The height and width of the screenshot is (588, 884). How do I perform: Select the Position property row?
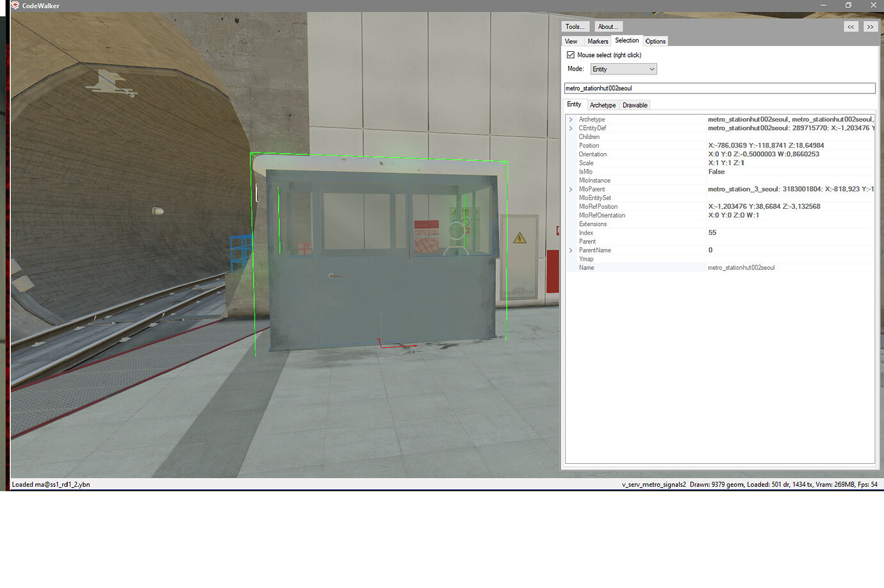point(589,145)
